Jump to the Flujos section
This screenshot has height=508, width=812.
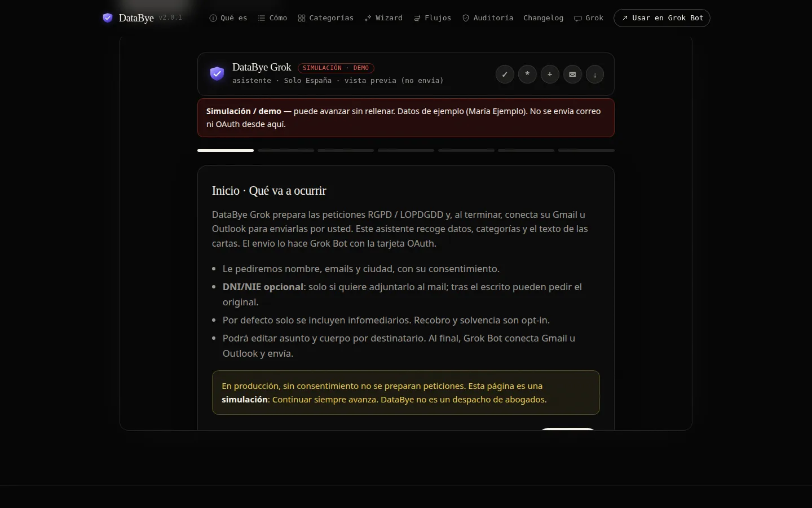pyautogui.click(x=433, y=18)
